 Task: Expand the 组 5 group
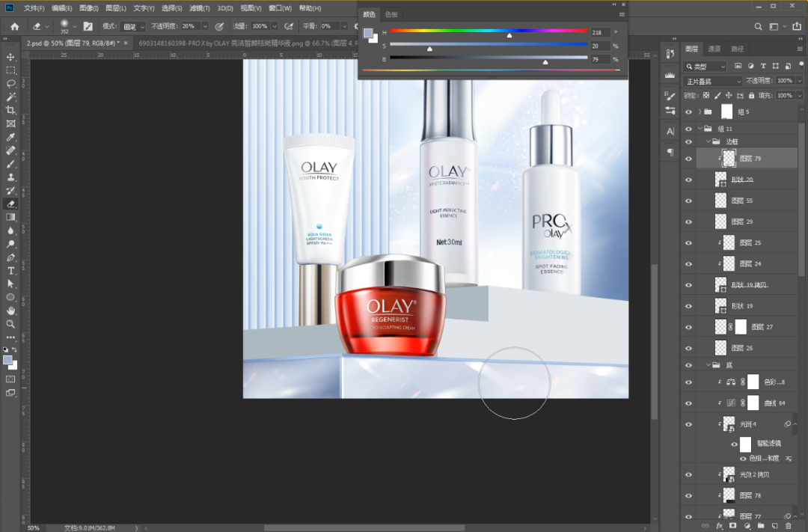700,112
